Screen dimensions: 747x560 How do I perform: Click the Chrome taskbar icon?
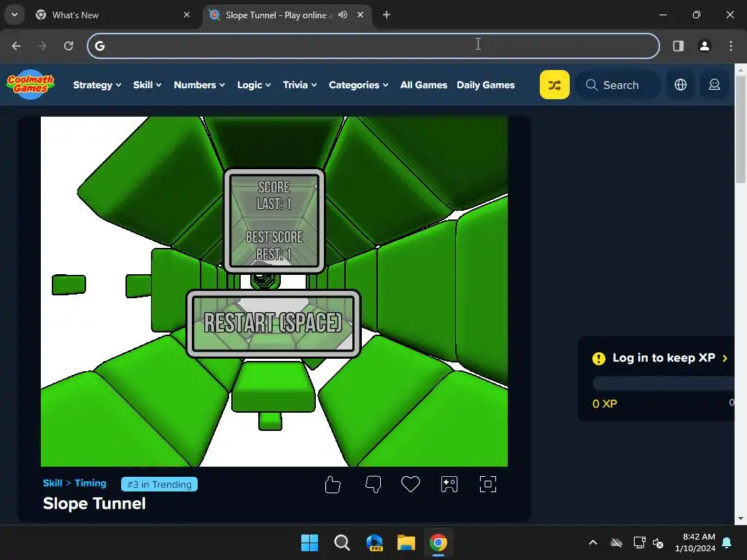(x=438, y=542)
